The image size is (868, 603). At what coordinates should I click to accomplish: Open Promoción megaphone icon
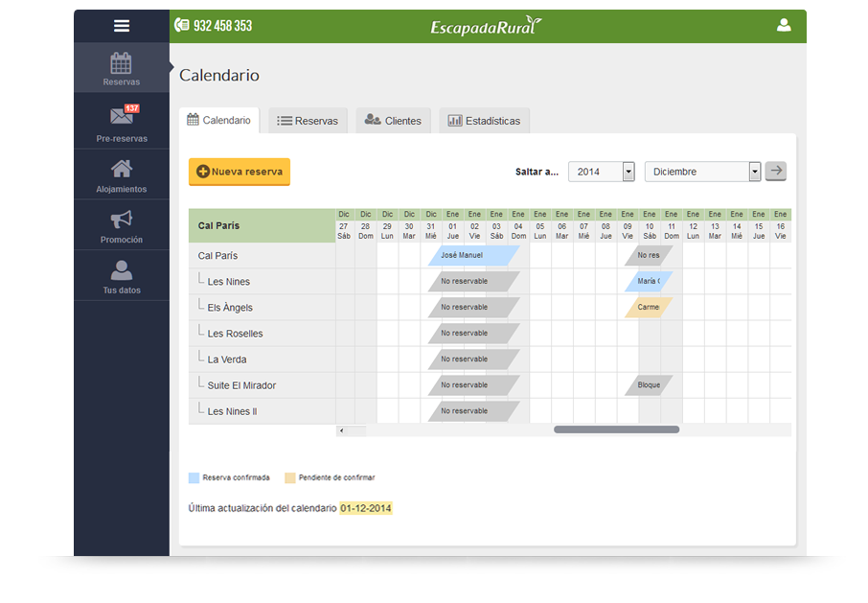click(122, 220)
